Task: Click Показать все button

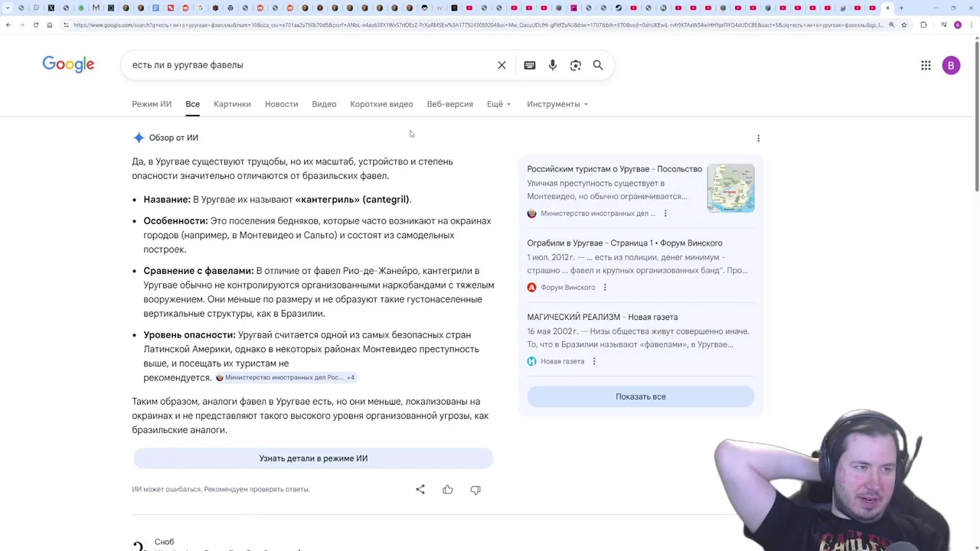Action: 640,396
